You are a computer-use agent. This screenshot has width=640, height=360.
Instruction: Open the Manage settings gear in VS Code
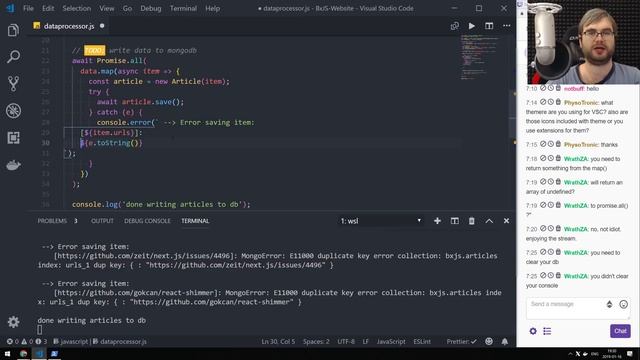click(13, 322)
